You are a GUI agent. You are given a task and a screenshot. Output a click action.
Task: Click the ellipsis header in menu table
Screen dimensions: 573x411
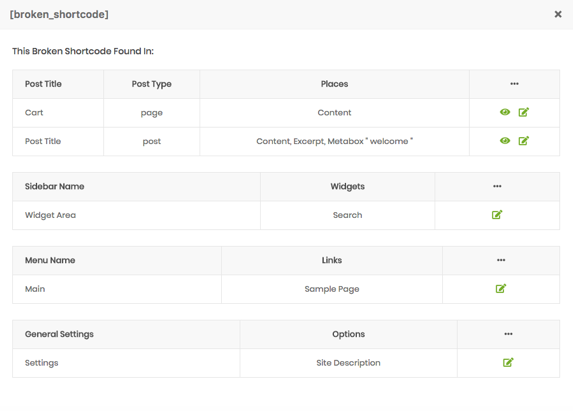coord(501,260)
